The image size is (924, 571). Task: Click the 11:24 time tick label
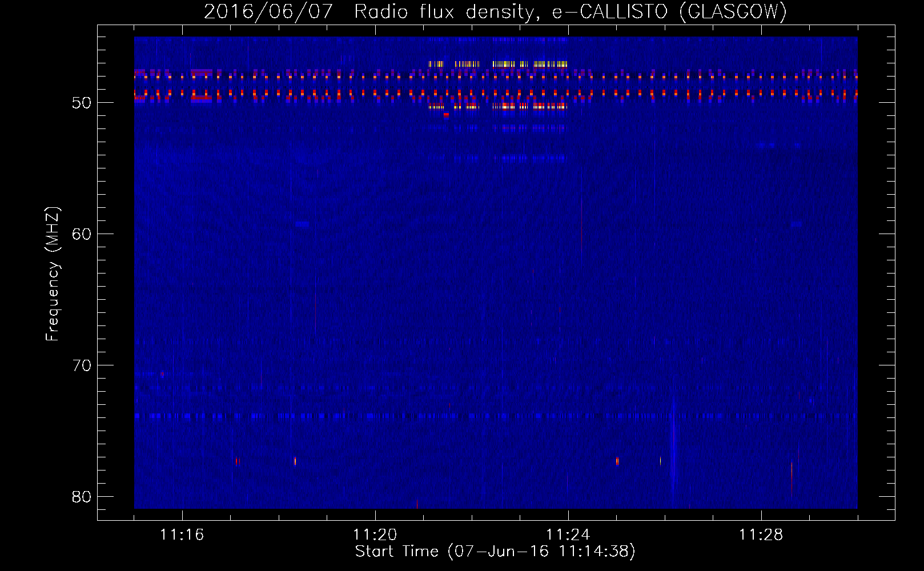568,535
